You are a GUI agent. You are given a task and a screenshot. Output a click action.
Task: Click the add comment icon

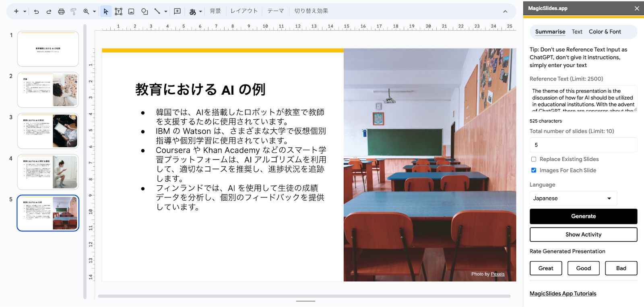pyautogui.click(x=177, y=11)
